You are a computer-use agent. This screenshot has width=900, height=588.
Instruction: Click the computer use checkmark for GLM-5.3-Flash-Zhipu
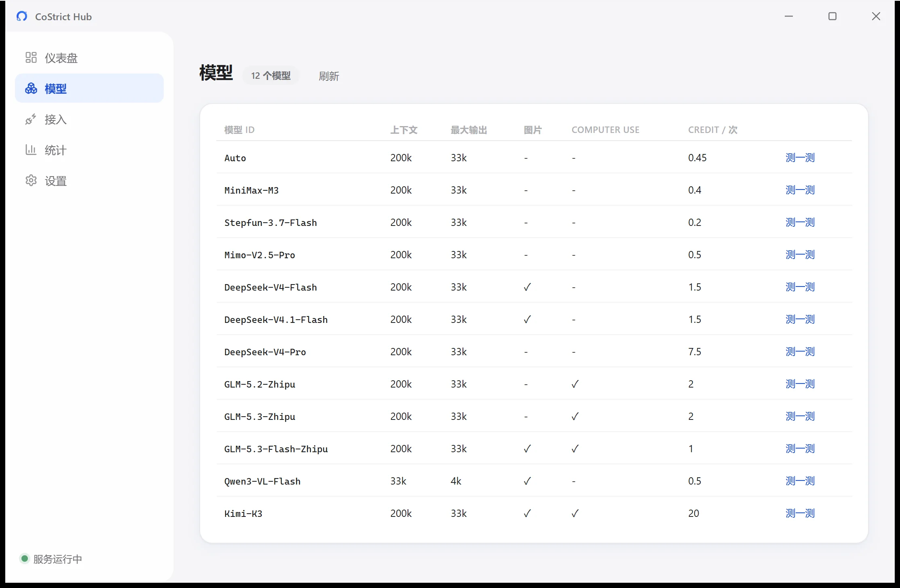(x=575, y=449)
